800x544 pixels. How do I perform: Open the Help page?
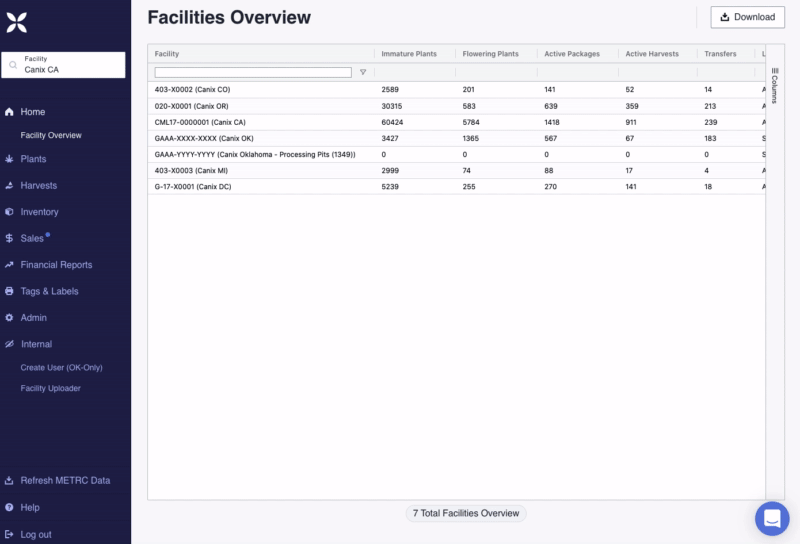point(30,507)
